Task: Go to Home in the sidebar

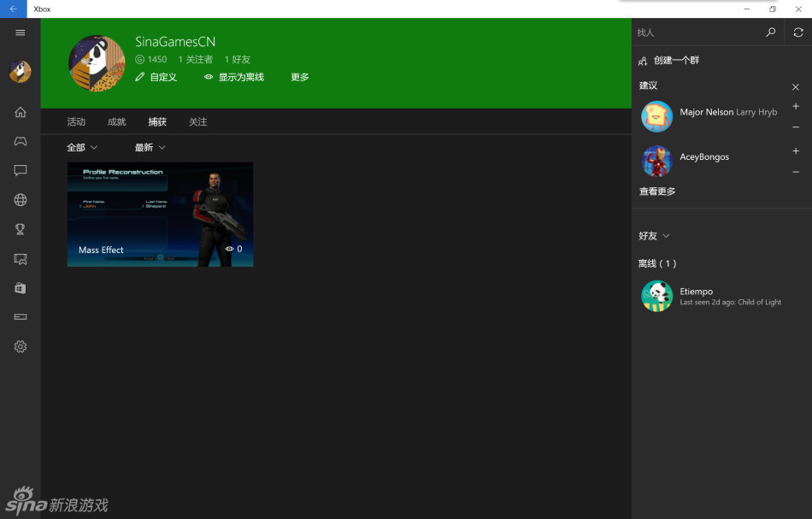Action: 21,112
